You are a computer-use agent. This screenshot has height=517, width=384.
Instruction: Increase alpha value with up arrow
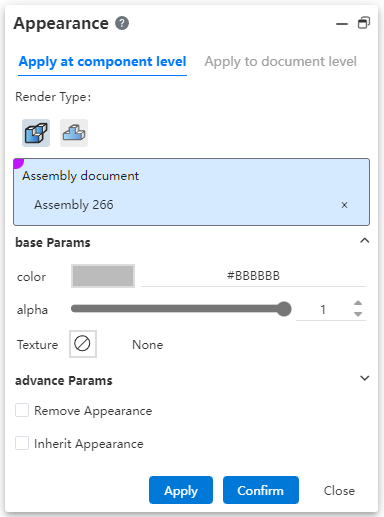tap(358, 303)
